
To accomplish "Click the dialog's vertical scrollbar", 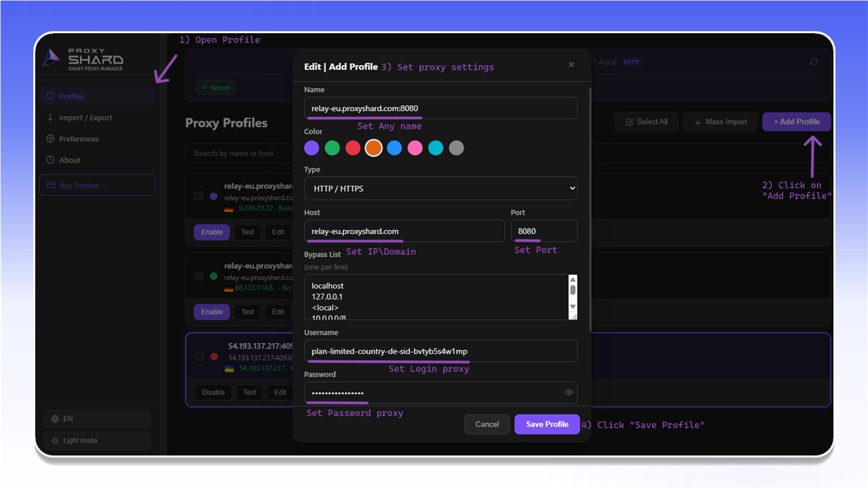I will click(x=591, y=210).
